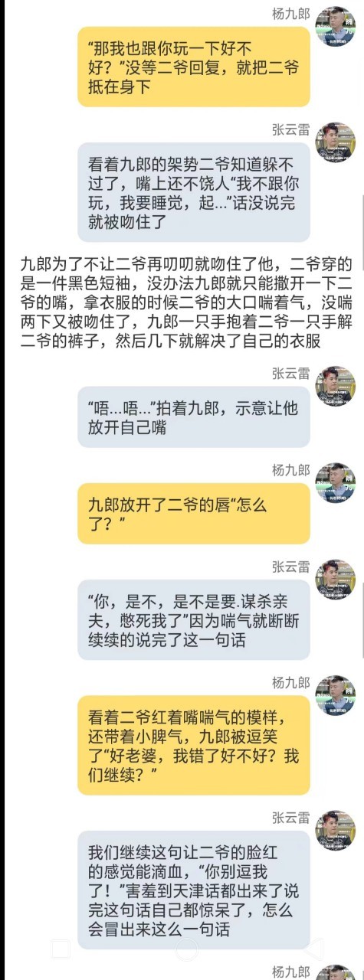The image size is (364, 980).
Task: Select the 杨九郎 name above "怎么了？" bubble
Action: 291,470
